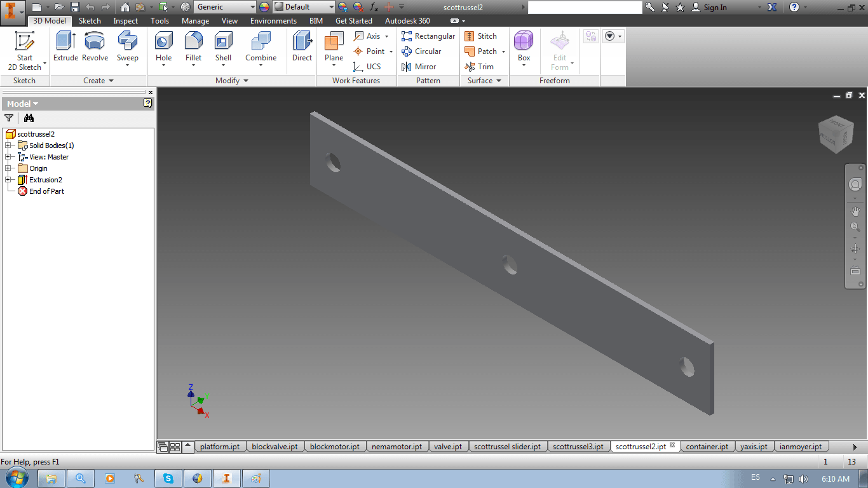The width and height of the screenshot is (868, 488).
Task: Click the Orbit tool in navigation bar
Action: point(855,249)
